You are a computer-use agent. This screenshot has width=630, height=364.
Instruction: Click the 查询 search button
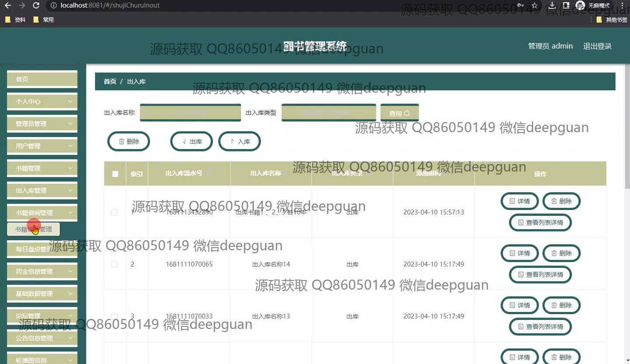tap(399, 113)
